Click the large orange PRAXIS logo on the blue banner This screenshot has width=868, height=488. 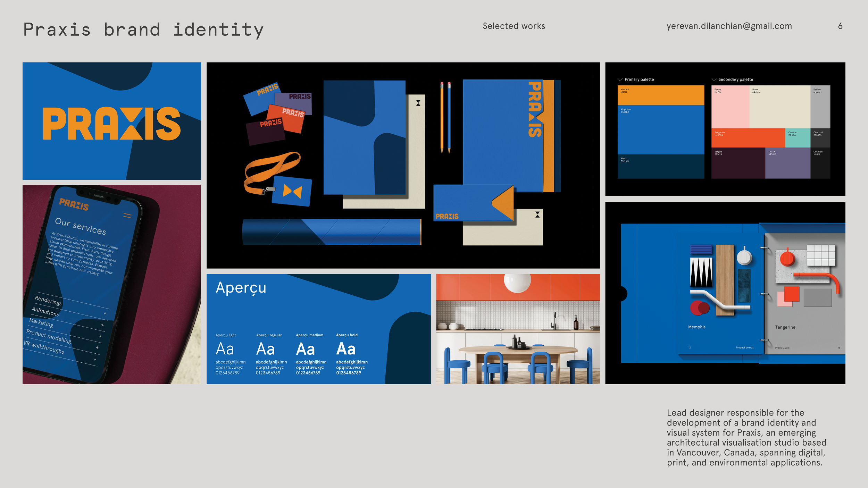point(111,124)
